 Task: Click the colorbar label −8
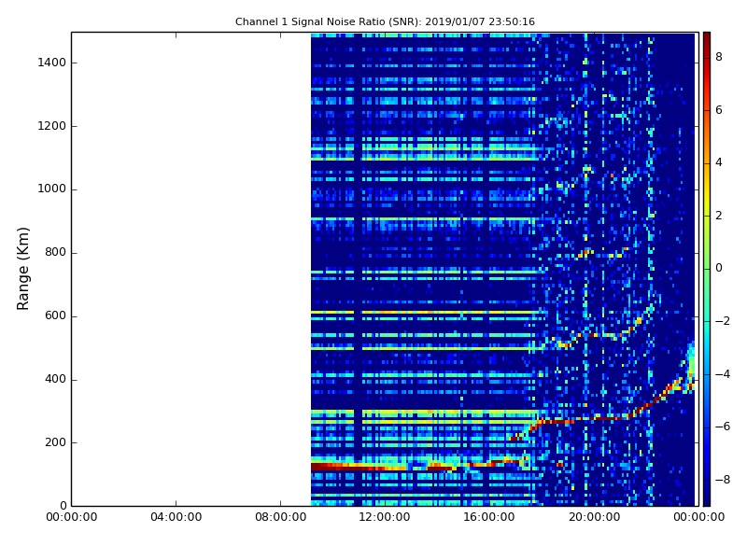(722, 480)
